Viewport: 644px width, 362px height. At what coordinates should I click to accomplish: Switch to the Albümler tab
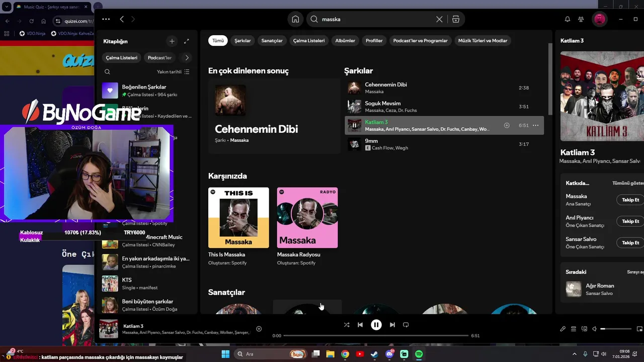[345, 41]
